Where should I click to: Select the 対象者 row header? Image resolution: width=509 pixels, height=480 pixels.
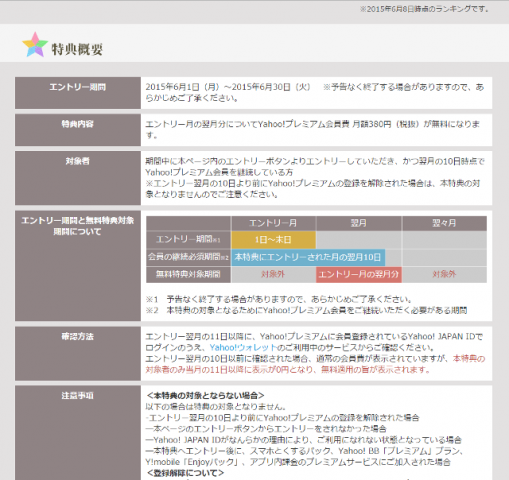click(78, 178)
